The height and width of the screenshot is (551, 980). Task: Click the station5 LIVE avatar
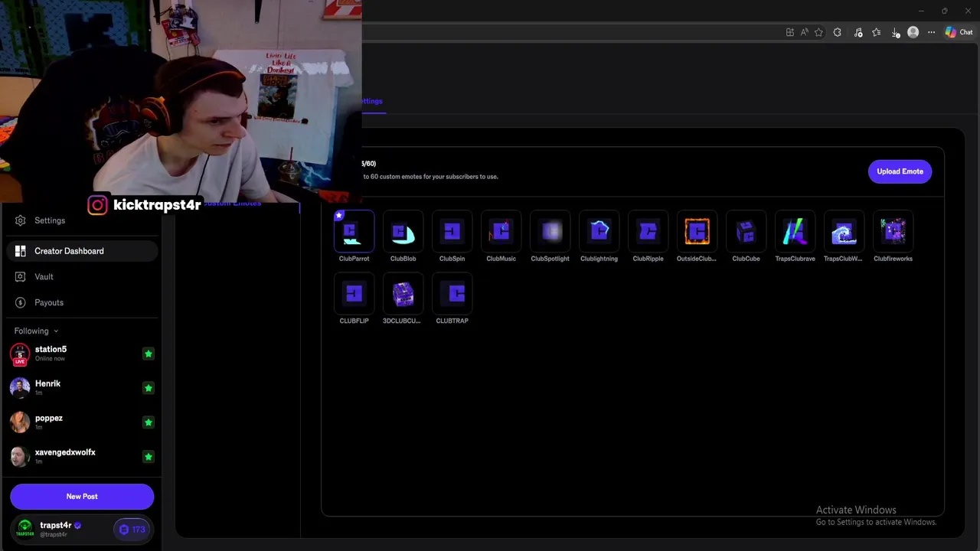(x=20, y=354)
